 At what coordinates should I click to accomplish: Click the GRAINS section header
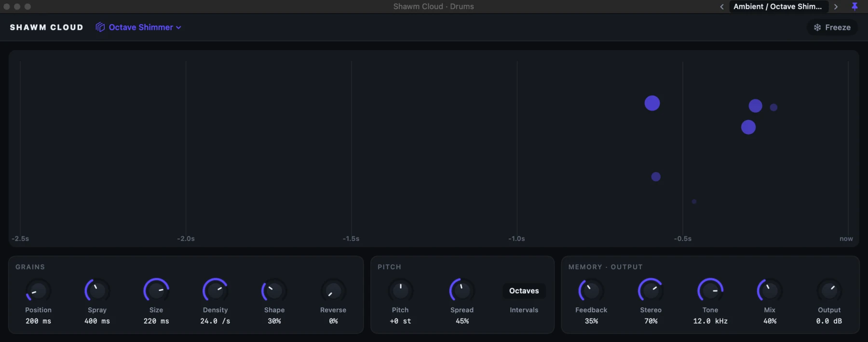coord(30,267)
